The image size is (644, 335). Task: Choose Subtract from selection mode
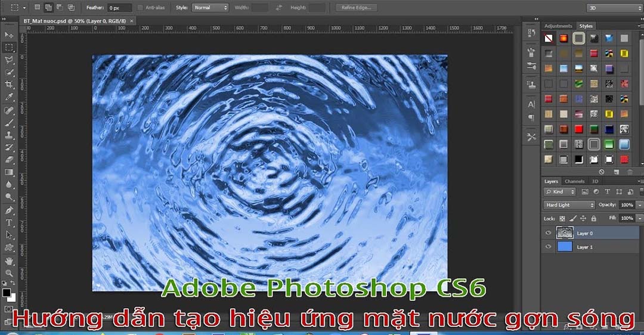pos(60,7)
